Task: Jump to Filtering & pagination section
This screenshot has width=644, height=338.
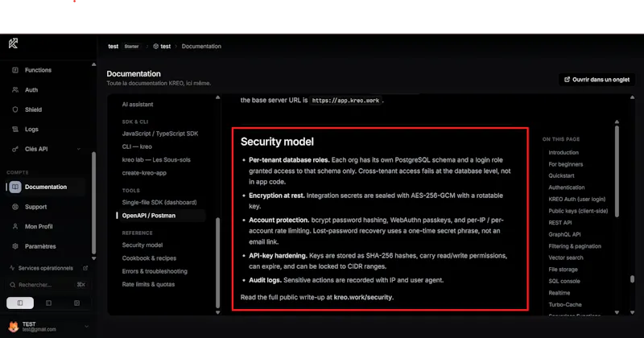Action: (575, 246)
